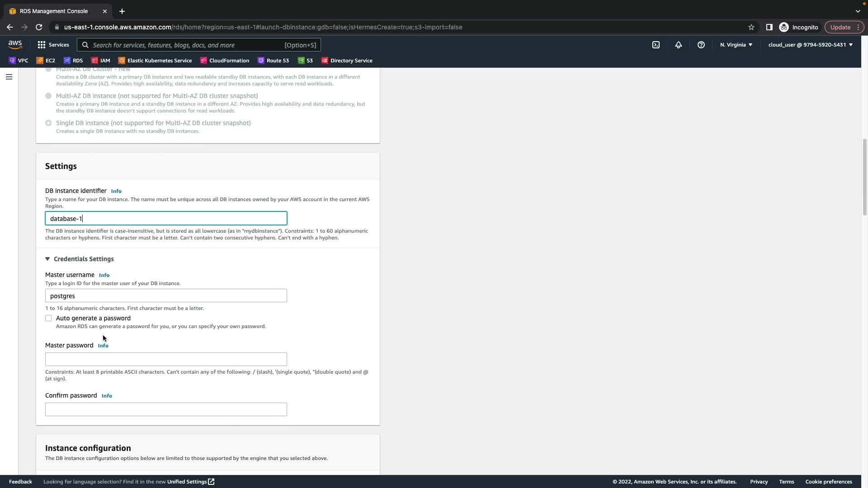Open the N. Virginia region dropdown
This screenshot has height=488, width=868.
pyautogui.click(x=736, y=45)
